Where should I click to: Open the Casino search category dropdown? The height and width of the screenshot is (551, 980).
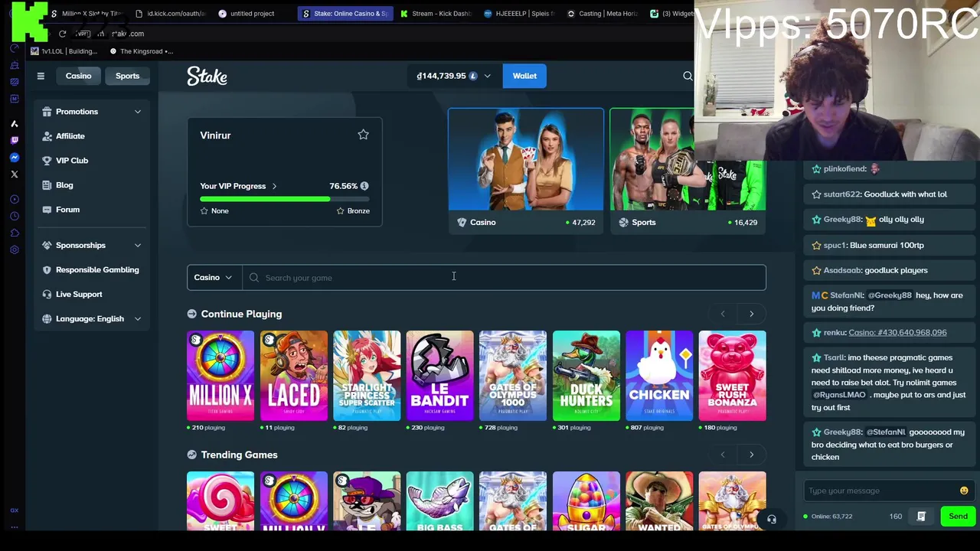214,278
